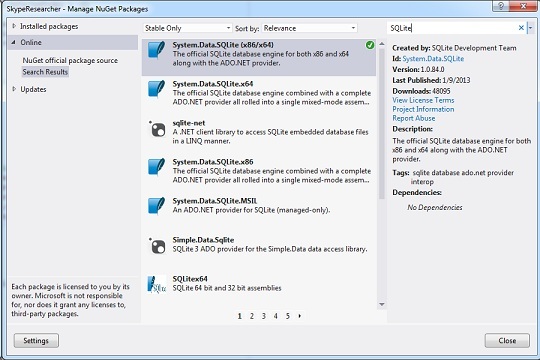
Task: Click the System.Data.SQLite.MSIL package icon
Action: 156,206
